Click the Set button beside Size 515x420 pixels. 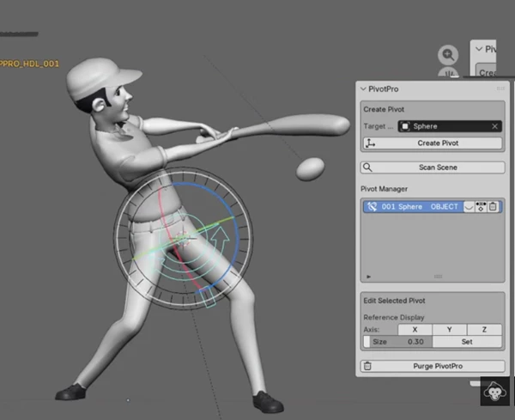coord(467,342)
